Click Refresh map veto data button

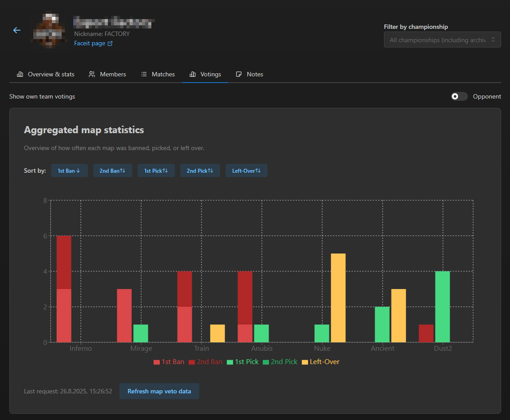[x=159, y=391]
